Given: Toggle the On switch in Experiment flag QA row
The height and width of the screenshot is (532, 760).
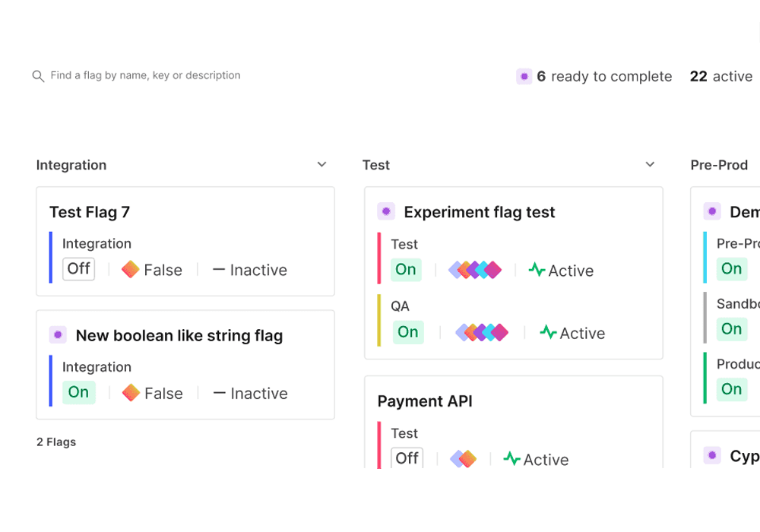Looking at the screenshot, I should 408,332.
